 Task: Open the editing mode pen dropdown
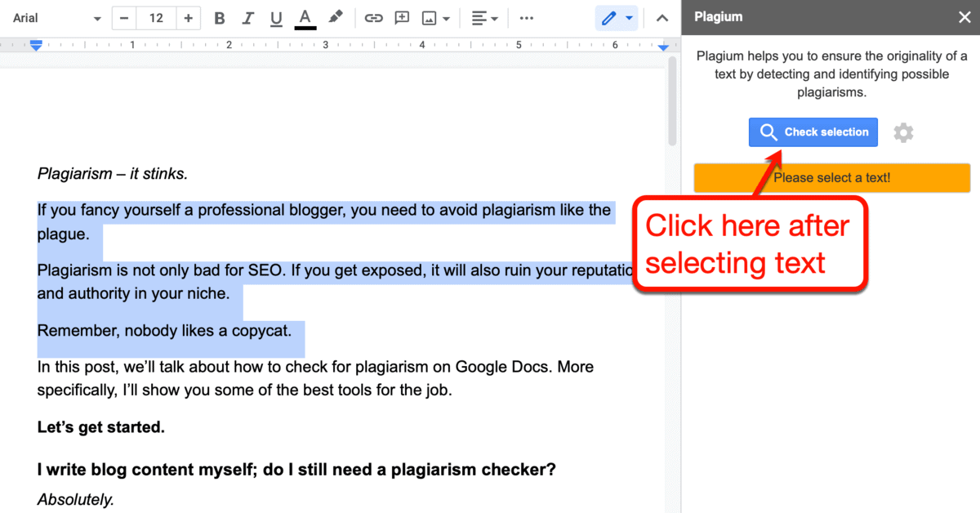coord(617,17)
